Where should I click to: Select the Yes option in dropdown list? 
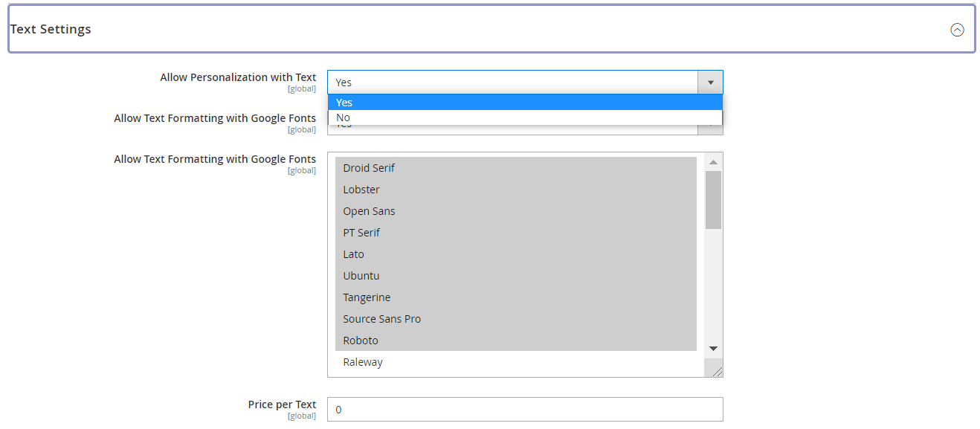(x=524, y=103)
